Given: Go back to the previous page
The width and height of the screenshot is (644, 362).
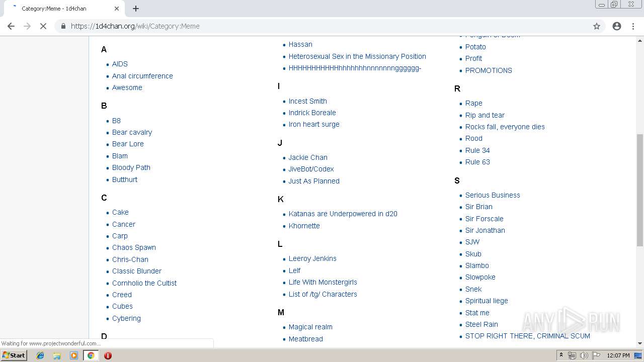Looking at the screenshot, I should coord(11,26).
